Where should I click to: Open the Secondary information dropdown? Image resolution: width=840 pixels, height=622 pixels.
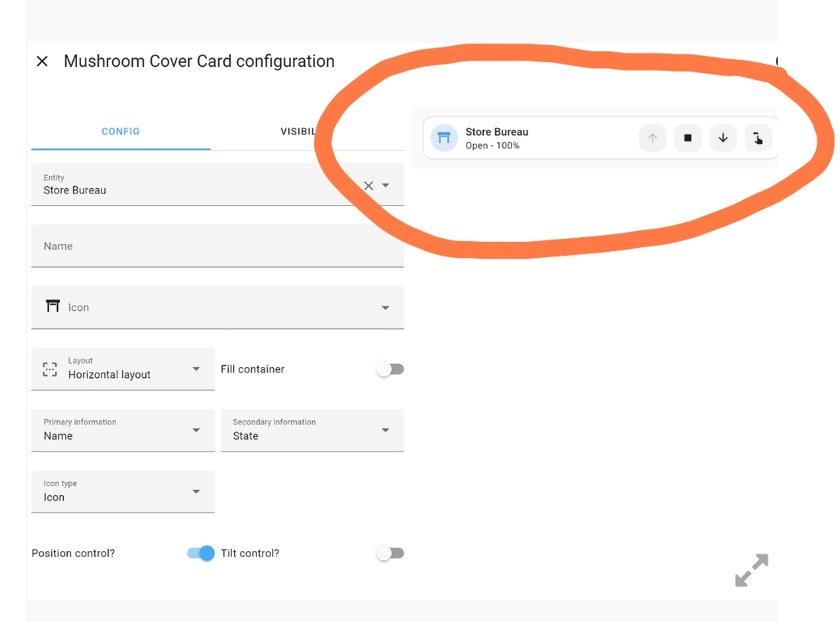pyautogui.click(x=313, y=430)
